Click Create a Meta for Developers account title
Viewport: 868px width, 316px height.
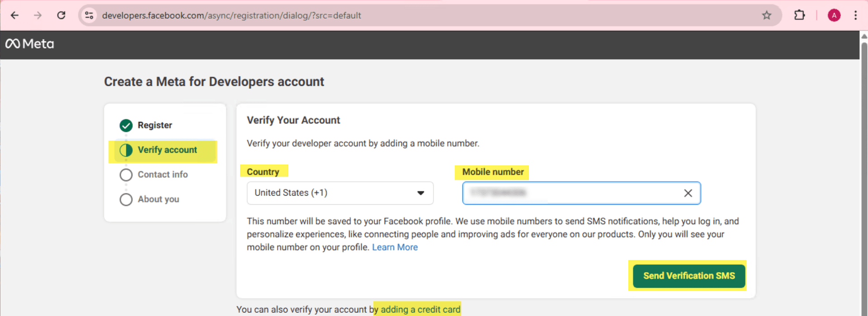214,82
